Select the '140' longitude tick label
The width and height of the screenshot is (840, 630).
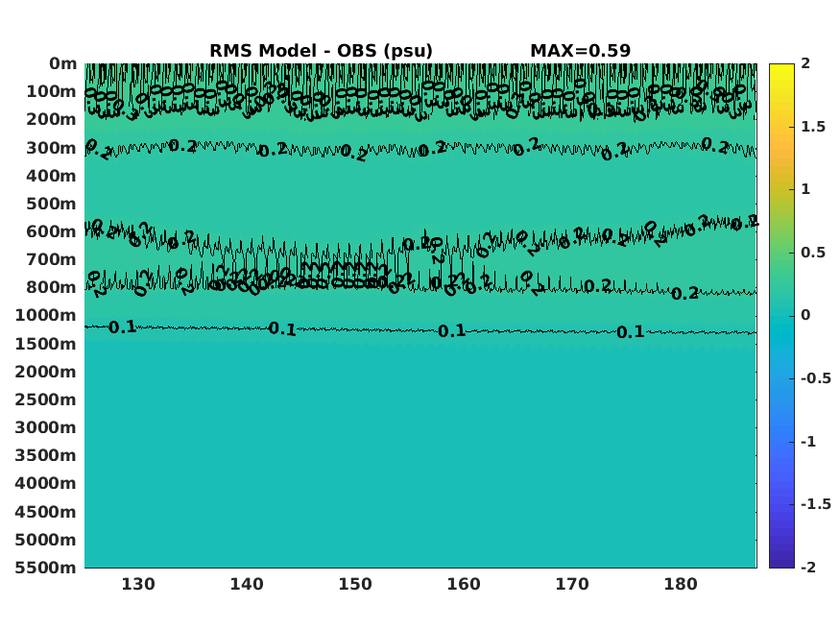(247, 584)
